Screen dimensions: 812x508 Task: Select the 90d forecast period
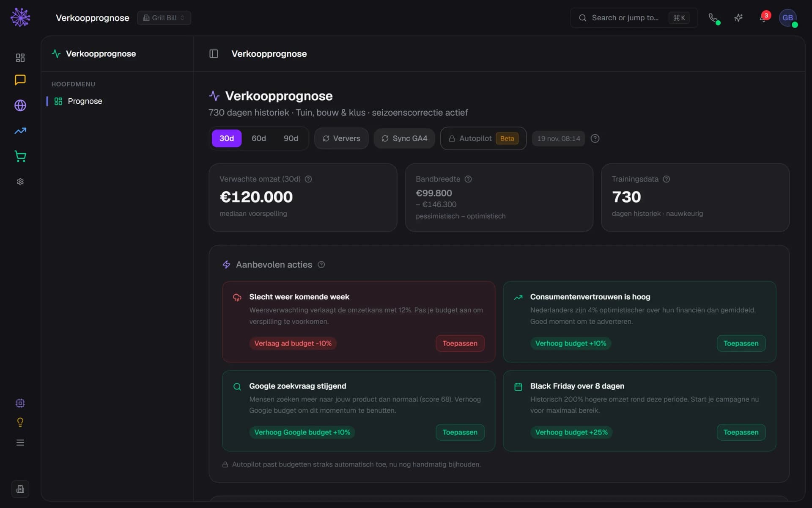tap(291, 138)
